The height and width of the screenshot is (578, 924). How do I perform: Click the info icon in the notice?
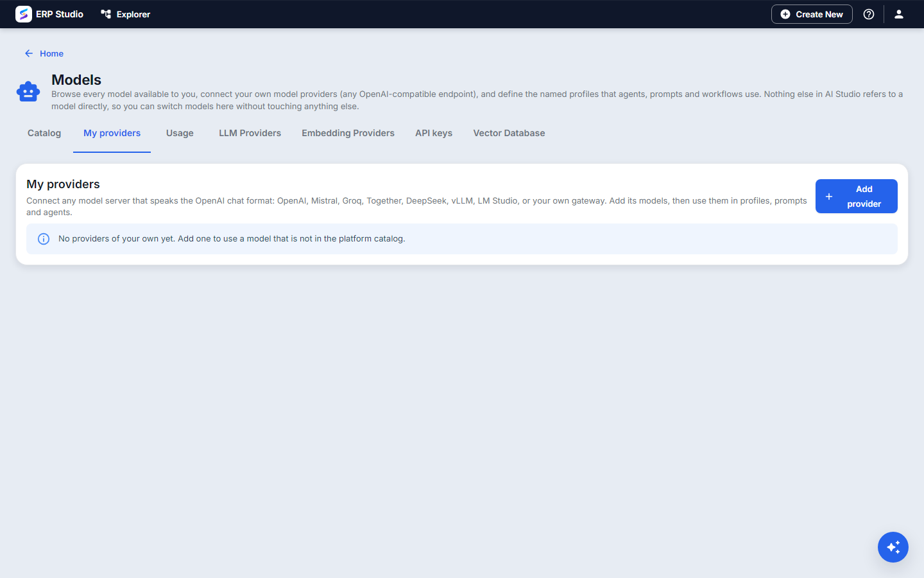44,239
